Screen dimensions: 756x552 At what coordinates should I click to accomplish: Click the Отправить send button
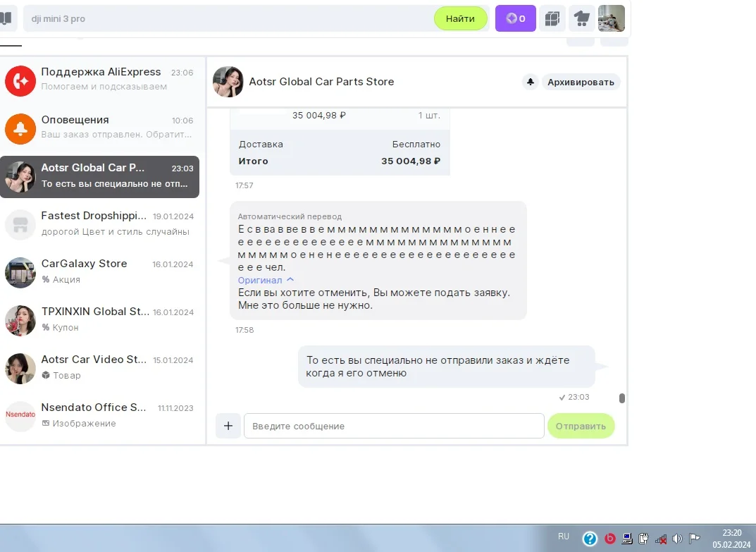point(581,426)
